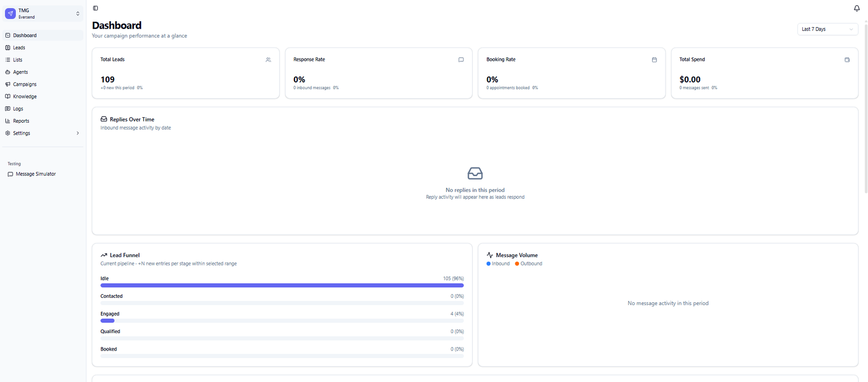Open the Last 7 Days dropdown
The width and height of the screenshot is (868, 382).
point(827,29)
